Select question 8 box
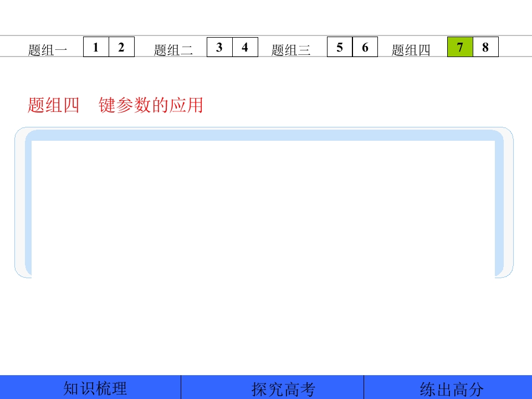Screen dimensions: 532x399 pyautogui.click(x=485, y=47)
